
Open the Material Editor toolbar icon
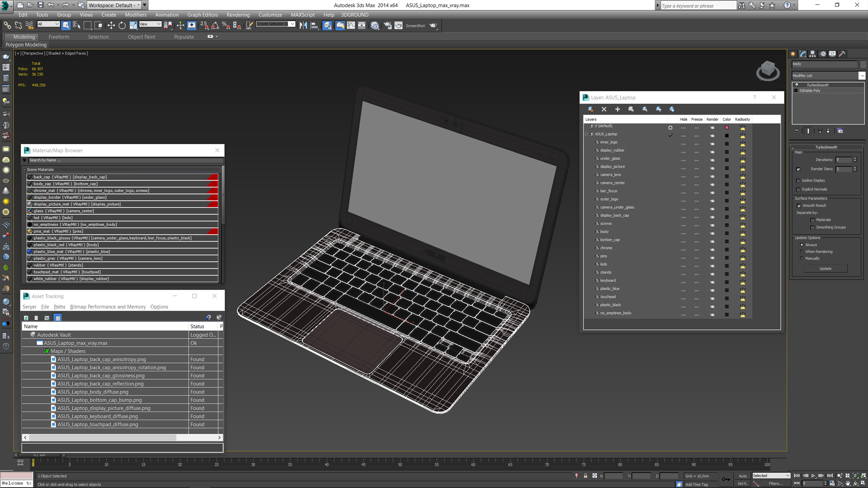(375, 25)
